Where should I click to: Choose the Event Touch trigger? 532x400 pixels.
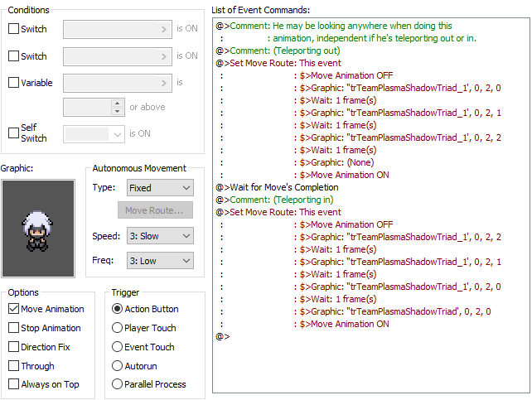click(x=117, y=347)
